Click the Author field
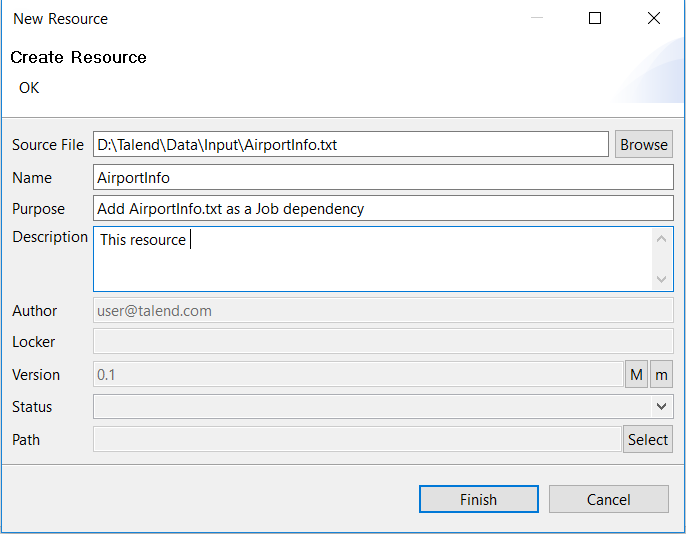Viewport: 686px width, 534px height. pyautogui.click(x=383, y=310)
